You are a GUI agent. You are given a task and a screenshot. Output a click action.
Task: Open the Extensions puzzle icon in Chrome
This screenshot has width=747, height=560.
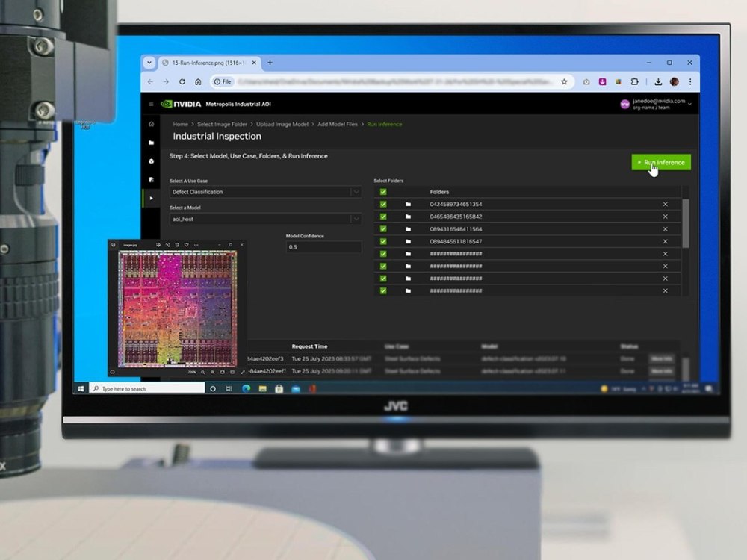point(634,82)
